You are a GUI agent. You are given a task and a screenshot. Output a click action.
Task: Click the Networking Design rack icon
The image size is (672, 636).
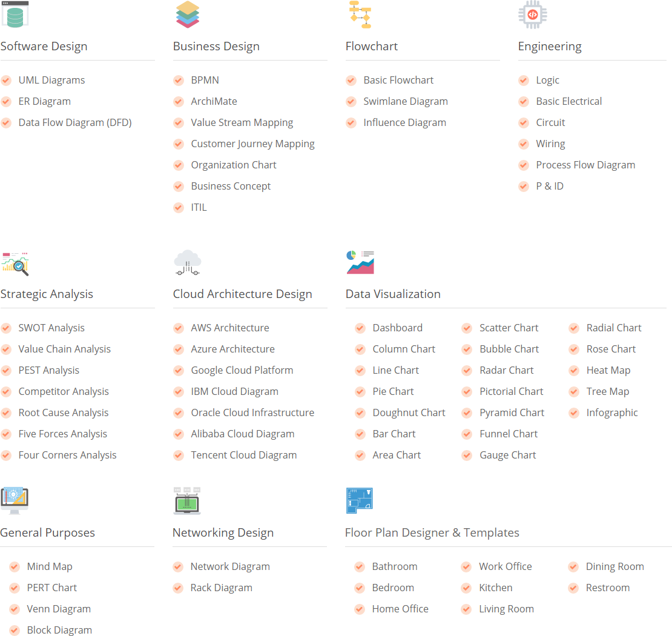187,500
